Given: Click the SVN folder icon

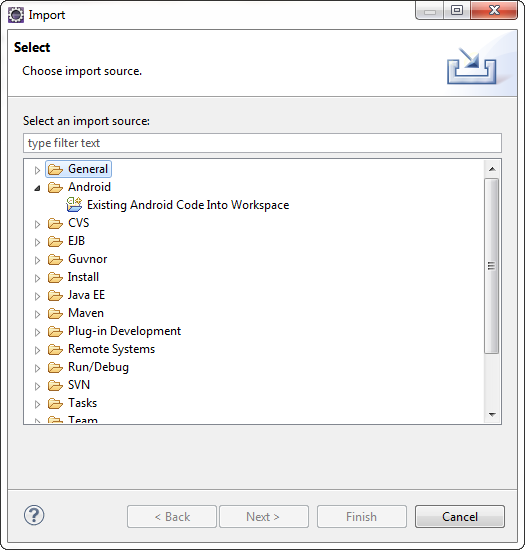Looking at the screenshot, I should (55, 385).
